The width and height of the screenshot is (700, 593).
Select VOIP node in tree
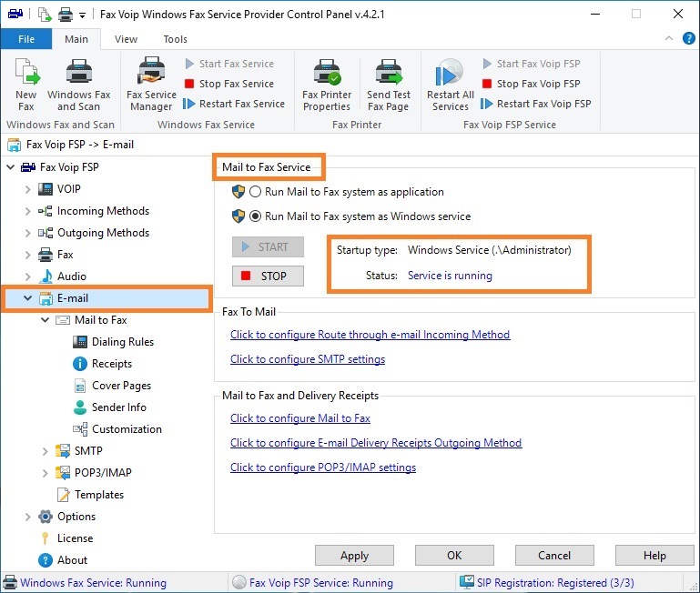(x=69, y=189)
